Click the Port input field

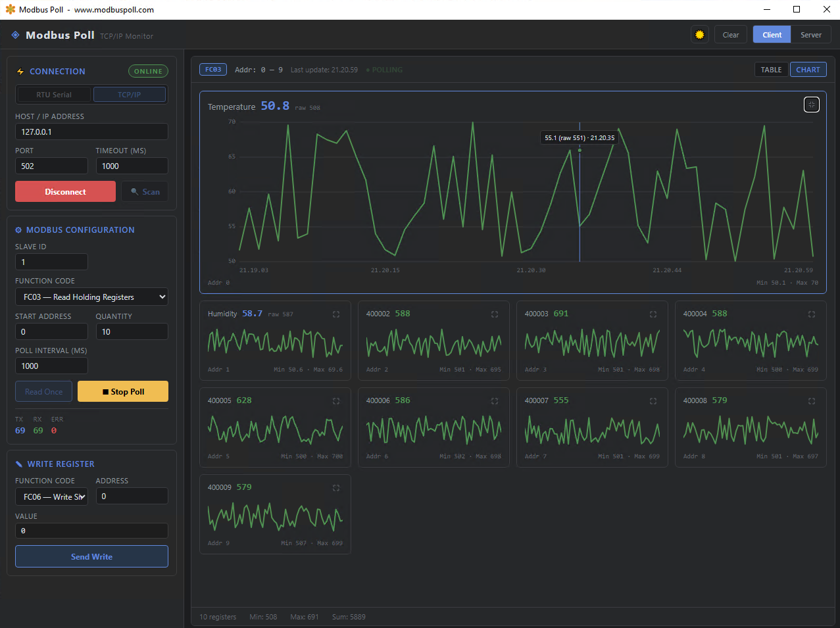pyautogui.click(x=51, y=166)
